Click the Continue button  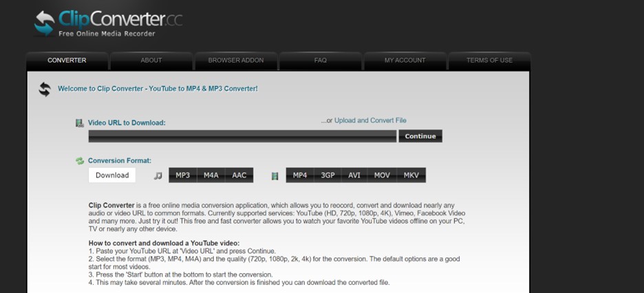pos(420,136)
